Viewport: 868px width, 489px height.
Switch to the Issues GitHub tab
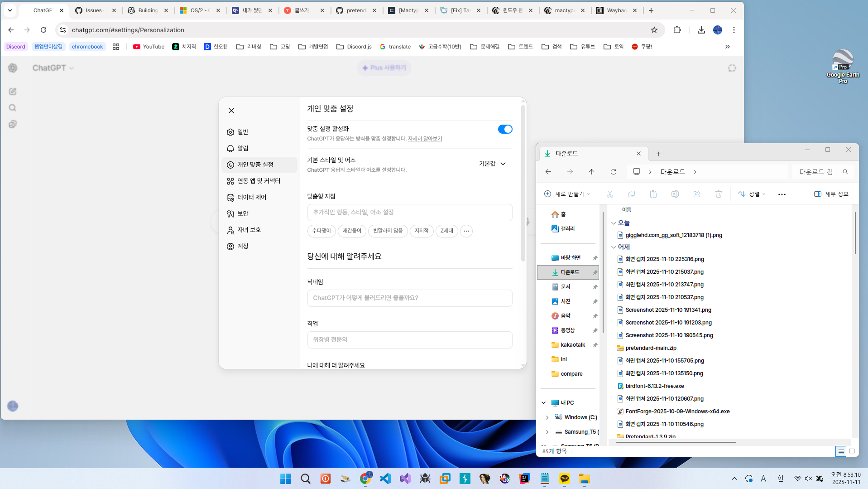pos(96,10)
